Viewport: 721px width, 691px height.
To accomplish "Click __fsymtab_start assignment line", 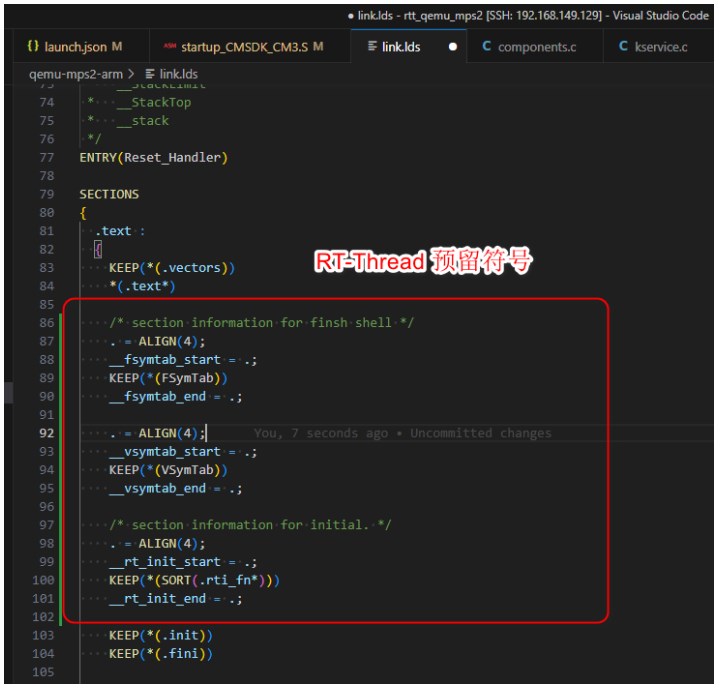I will [x=183, y=360].
